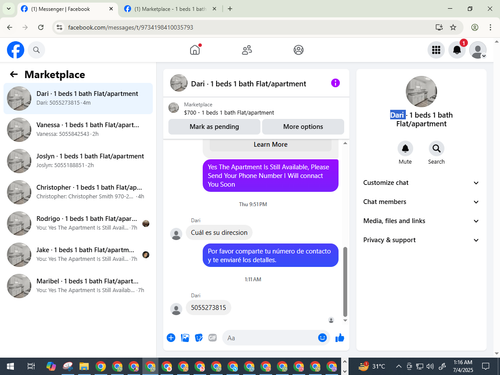Open the Dari conversation in list
This screenshot has width=500, height=375.
pos(78,98)
